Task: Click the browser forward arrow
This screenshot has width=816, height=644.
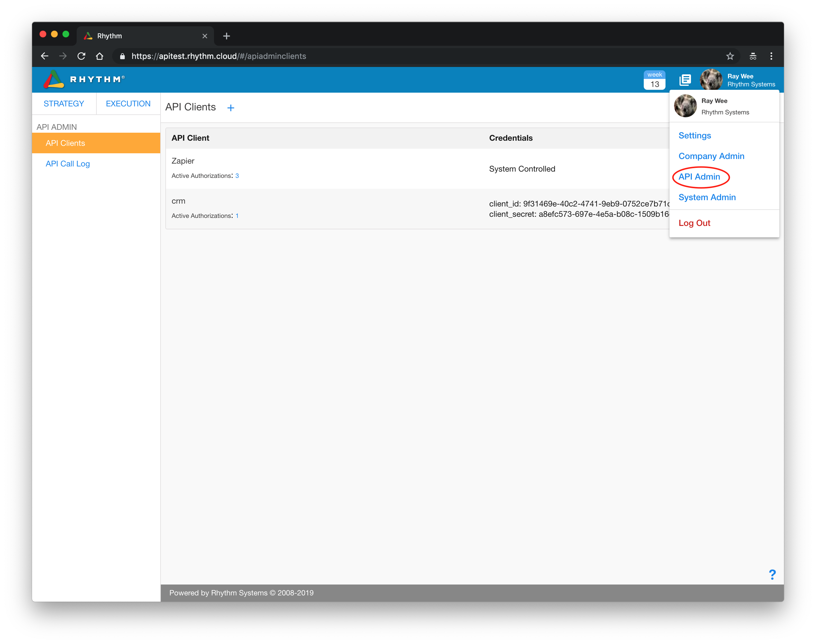Action: [63, 56]
